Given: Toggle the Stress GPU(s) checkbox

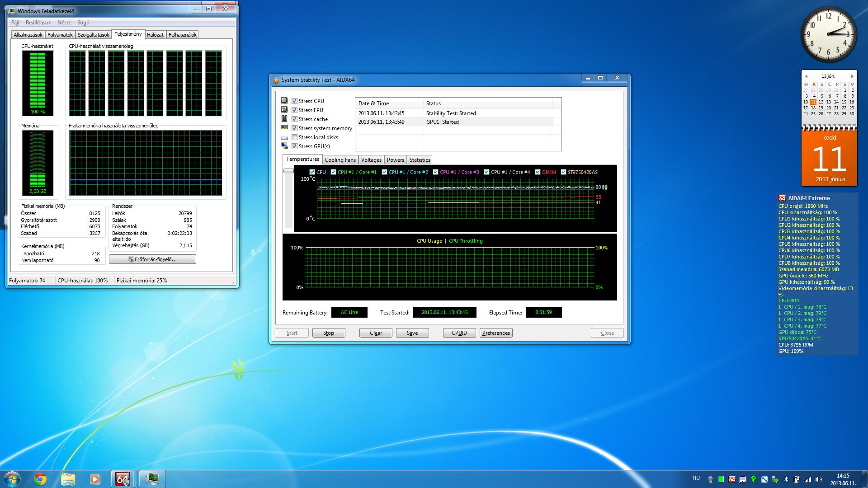Looking at the screenshot, I should (294, 146).
